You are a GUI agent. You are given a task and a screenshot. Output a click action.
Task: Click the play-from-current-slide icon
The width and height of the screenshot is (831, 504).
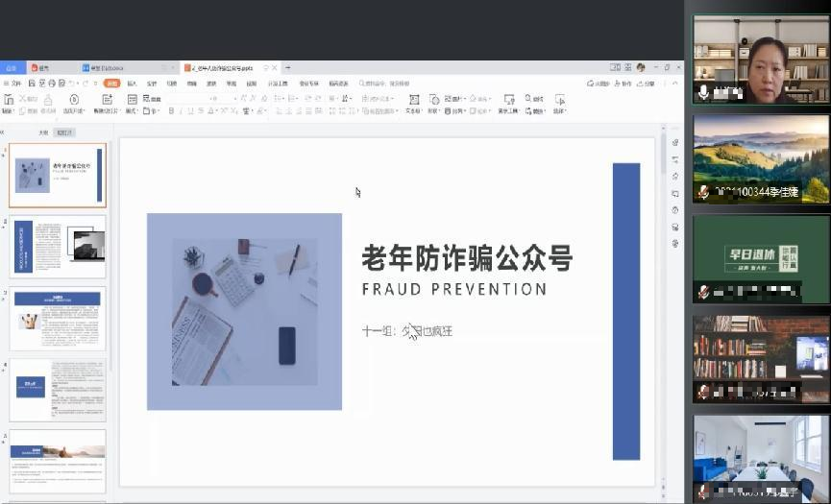coord(74,99)
